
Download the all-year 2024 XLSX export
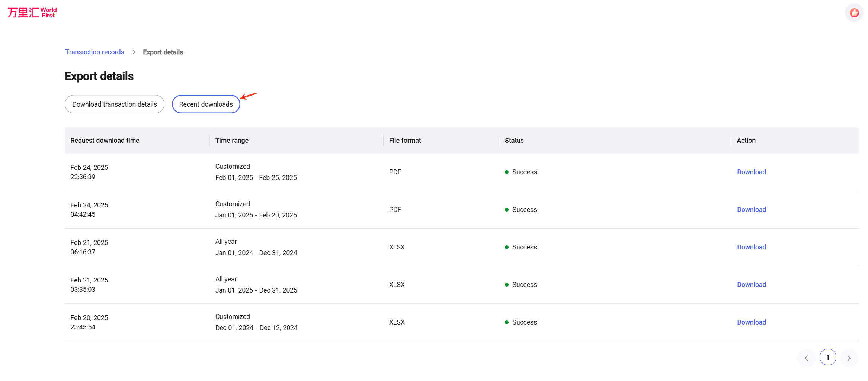click(751, 247)
